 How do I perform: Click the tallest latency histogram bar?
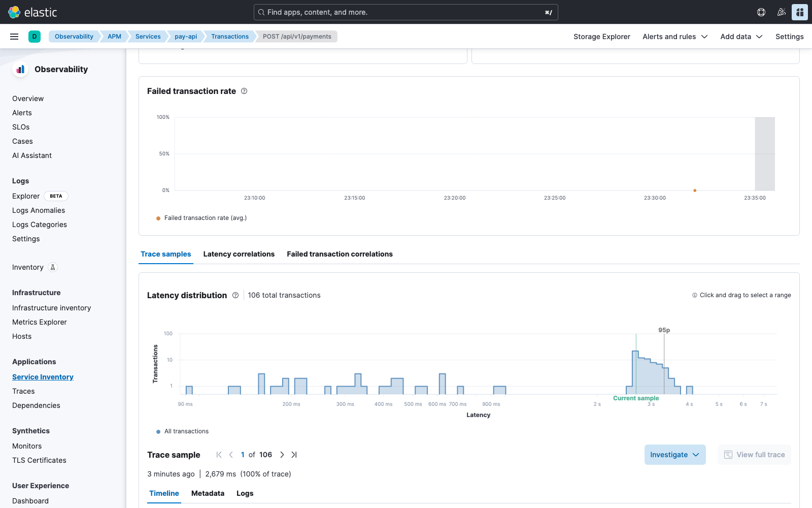click(635, 372)
